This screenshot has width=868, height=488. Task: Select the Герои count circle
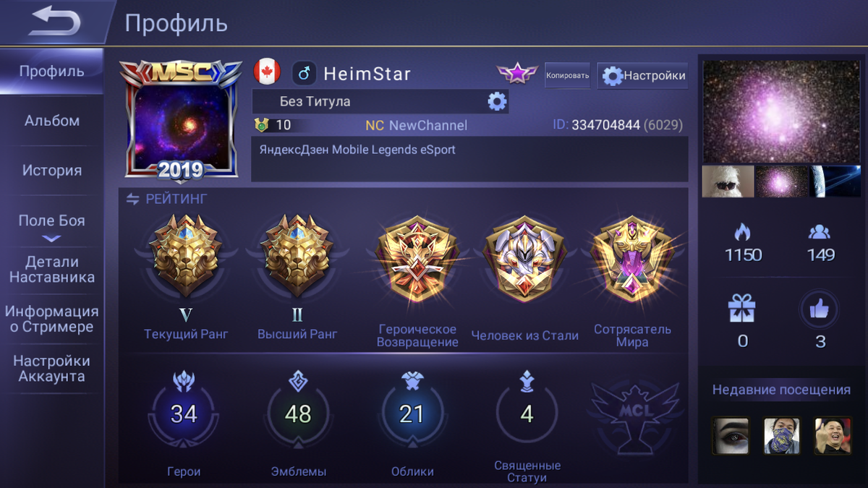coord(184,414)
